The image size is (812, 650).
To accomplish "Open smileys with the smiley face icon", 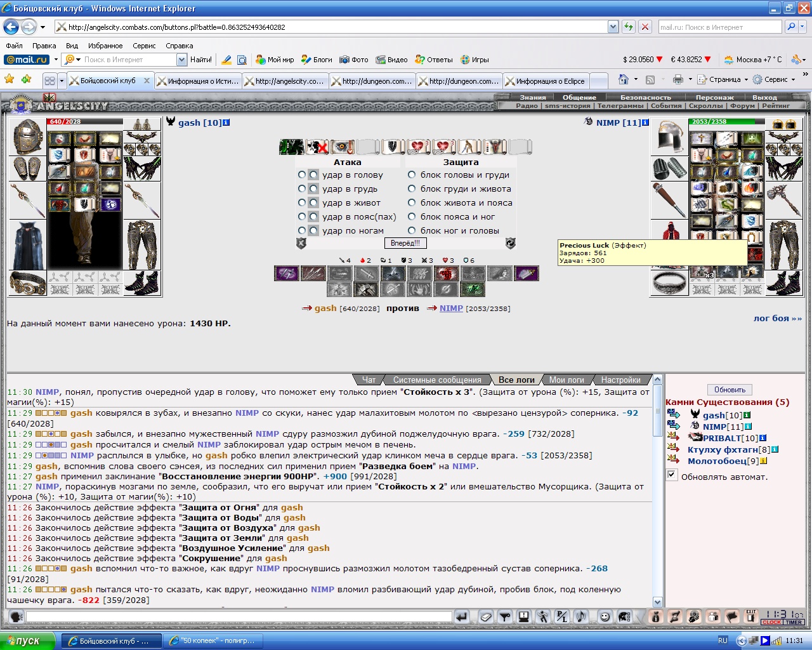I will click(x=605, y=616).
